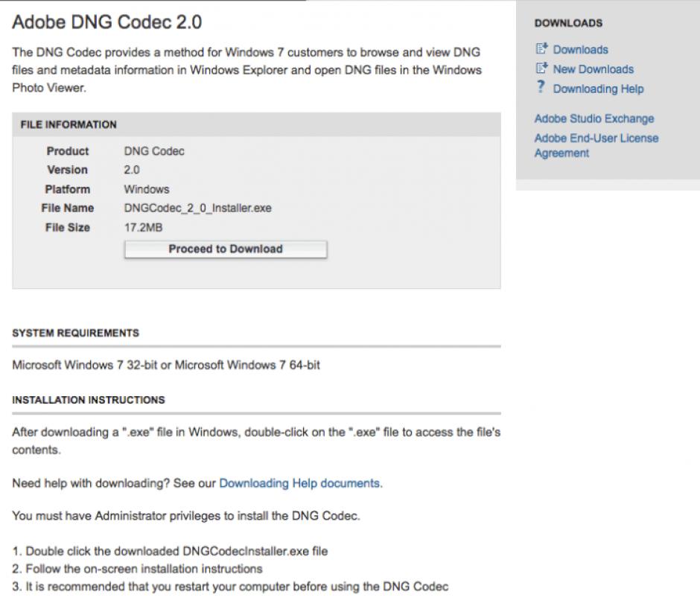The width and height of the screenshot is (700, 612).
Task: Click the Version label
Action: [x=68, y=170]
